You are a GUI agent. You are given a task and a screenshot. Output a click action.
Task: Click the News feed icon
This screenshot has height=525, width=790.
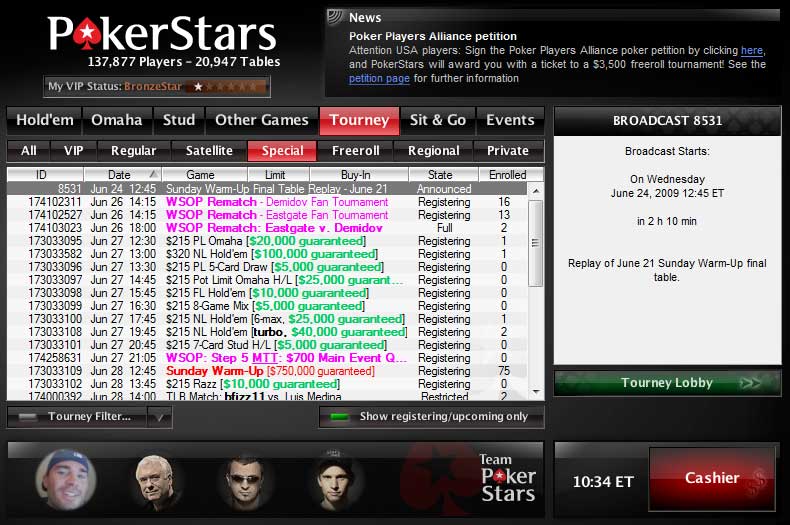[335, 17]
